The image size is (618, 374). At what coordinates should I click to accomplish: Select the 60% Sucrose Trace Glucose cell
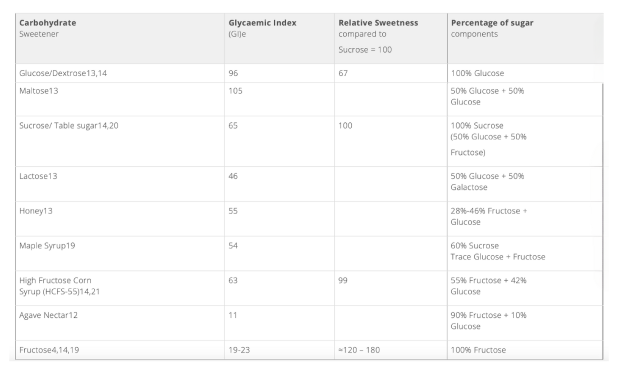coord(525,253)
